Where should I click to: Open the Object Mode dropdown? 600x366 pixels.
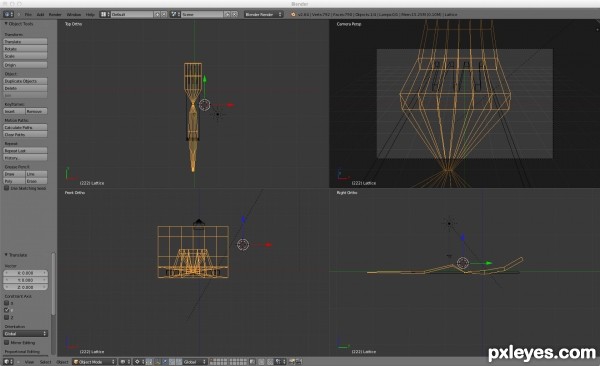pos(94,362)
